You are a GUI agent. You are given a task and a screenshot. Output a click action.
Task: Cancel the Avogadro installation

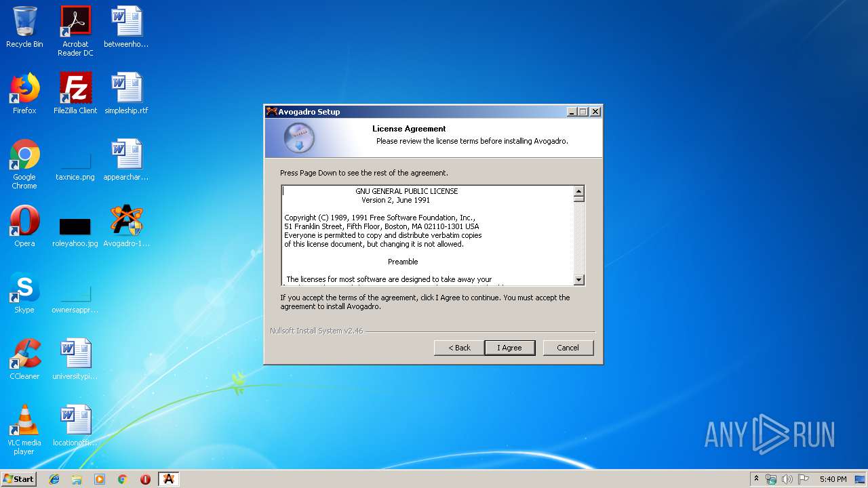[x=568, y=348]
